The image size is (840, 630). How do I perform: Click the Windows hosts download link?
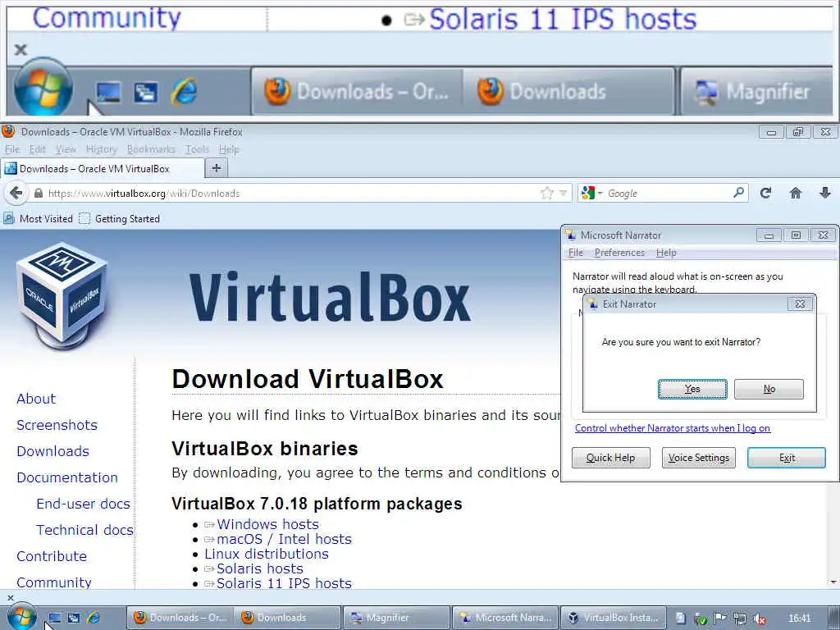pos(267,524)
